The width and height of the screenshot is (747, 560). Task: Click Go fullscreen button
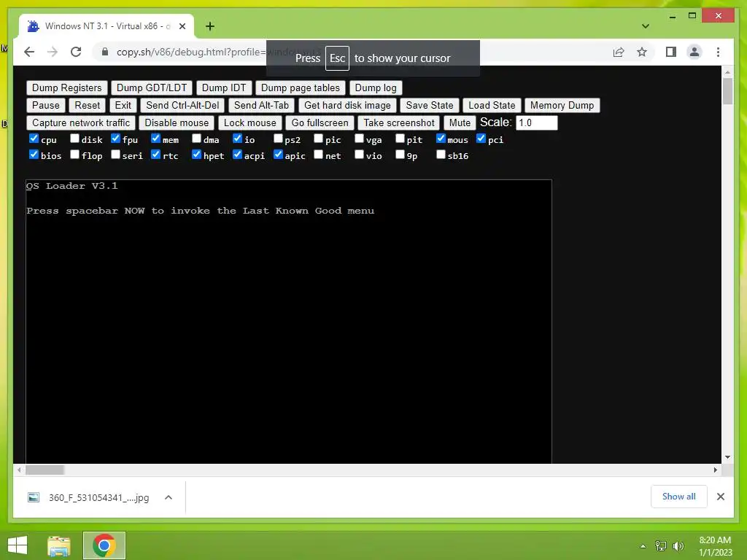click(x=320, y=122)
